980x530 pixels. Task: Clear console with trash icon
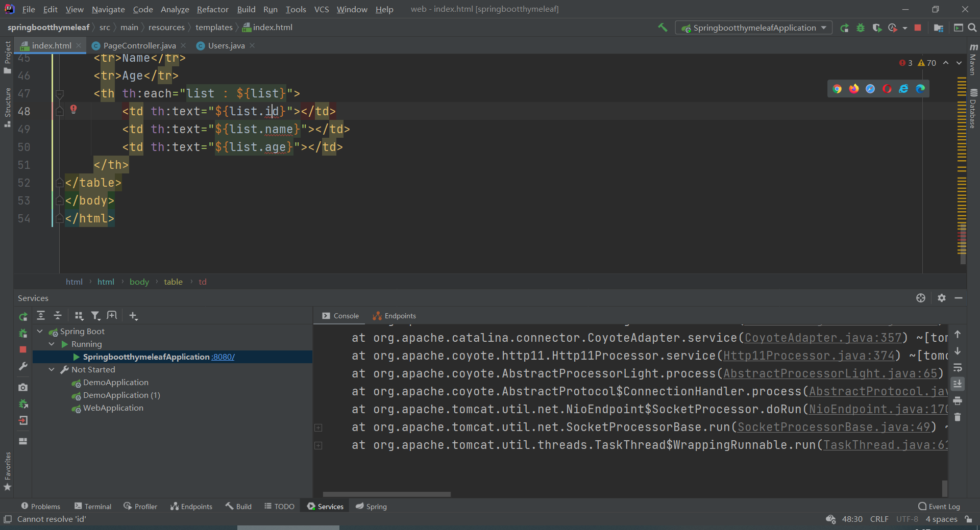click(x=958, y=417)
